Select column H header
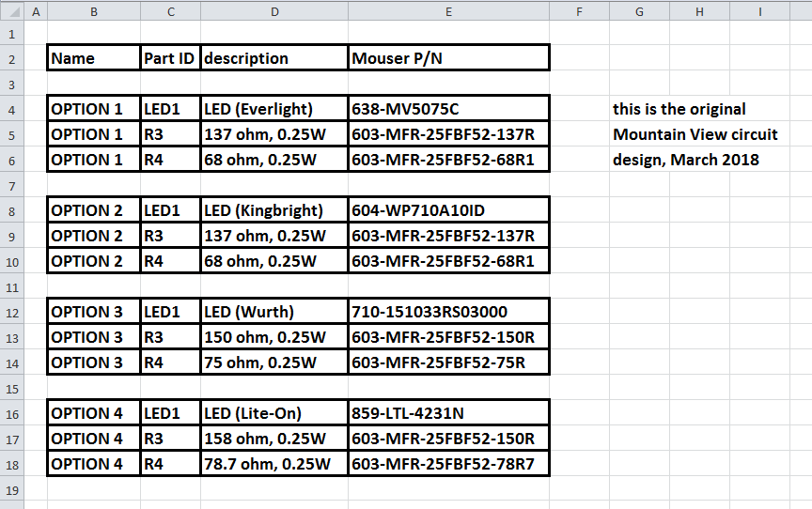Screen dimensions: 812x509 tap(699, 11)
